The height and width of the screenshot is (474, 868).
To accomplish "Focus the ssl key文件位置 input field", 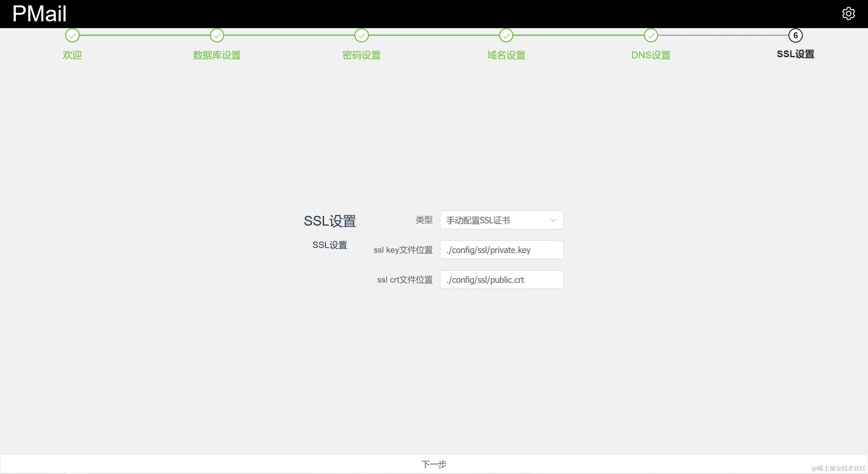I will click(x=502, y=250).
